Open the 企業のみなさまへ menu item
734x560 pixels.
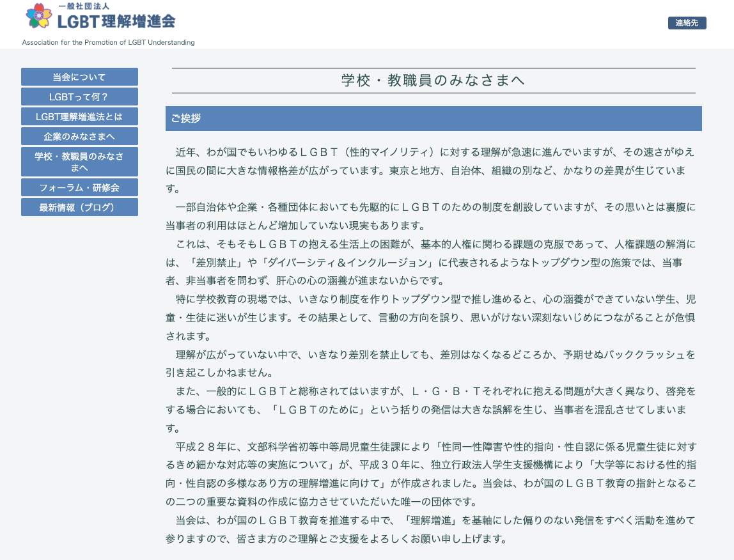(x=79, y=136)
